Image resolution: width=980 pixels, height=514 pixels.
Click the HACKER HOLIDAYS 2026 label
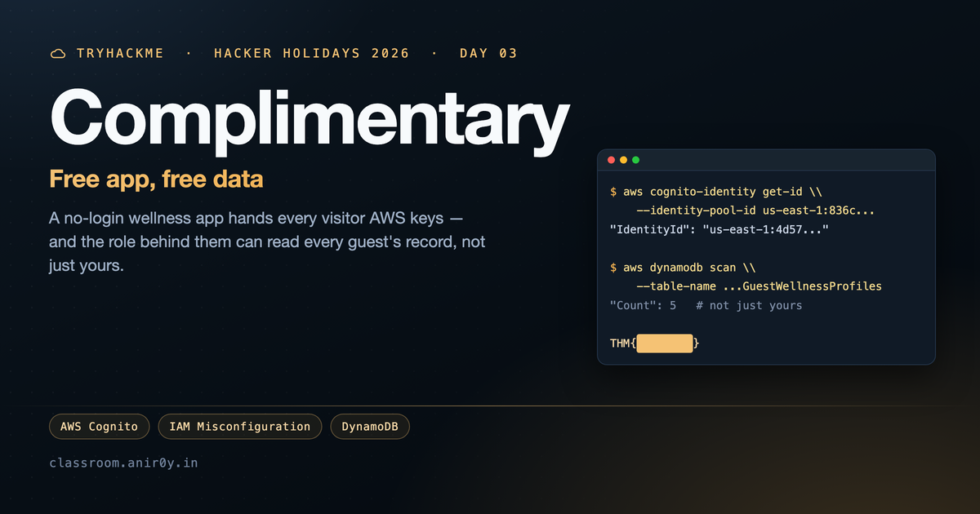312,54
